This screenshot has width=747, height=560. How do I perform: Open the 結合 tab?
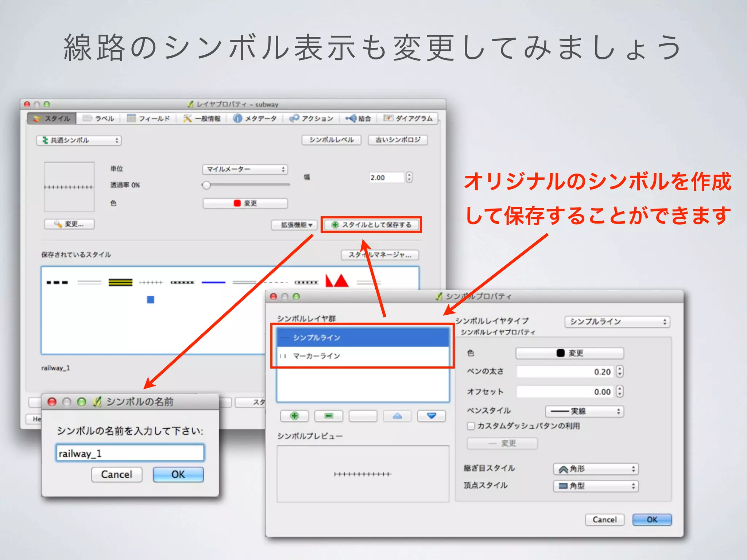pos(358,118)
